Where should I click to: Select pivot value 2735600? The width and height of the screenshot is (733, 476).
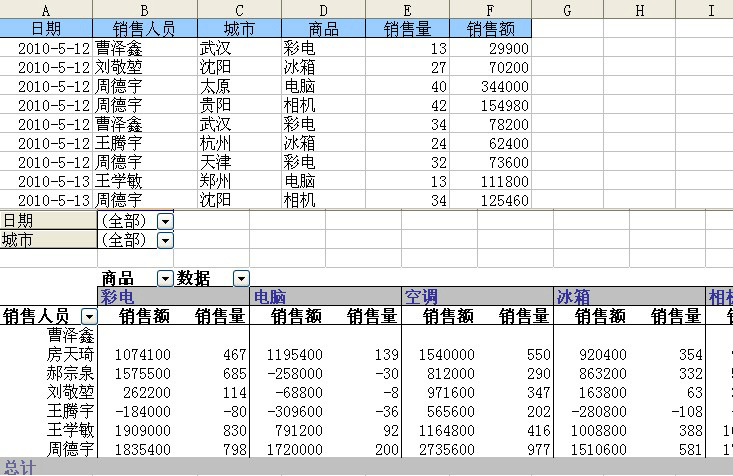[x=440, y=449]
